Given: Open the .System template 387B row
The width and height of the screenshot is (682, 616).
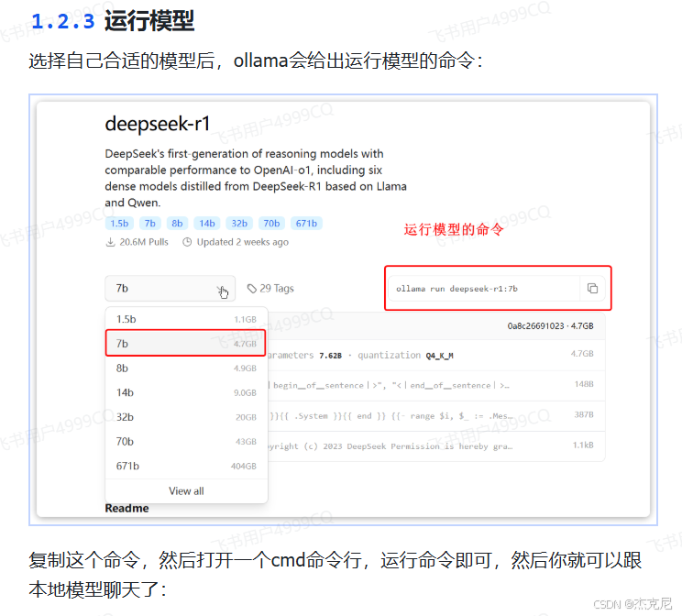Looking at the screenshot, I should click(435, 416).
